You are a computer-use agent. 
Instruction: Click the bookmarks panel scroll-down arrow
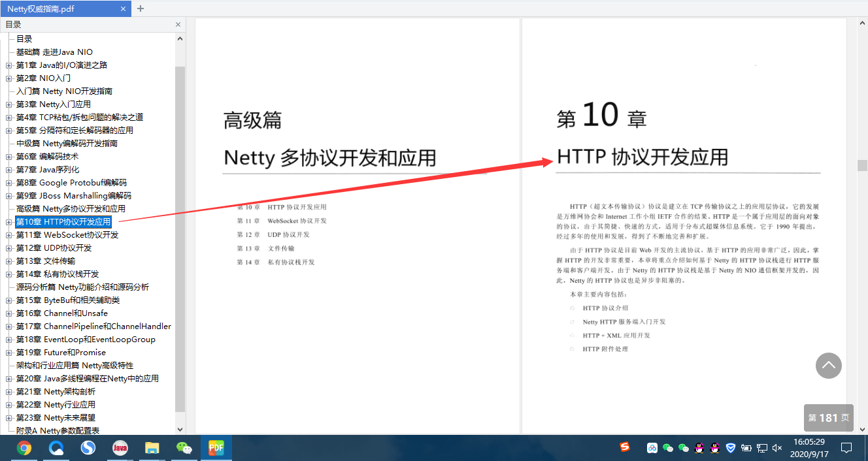(x=180, y=429)
